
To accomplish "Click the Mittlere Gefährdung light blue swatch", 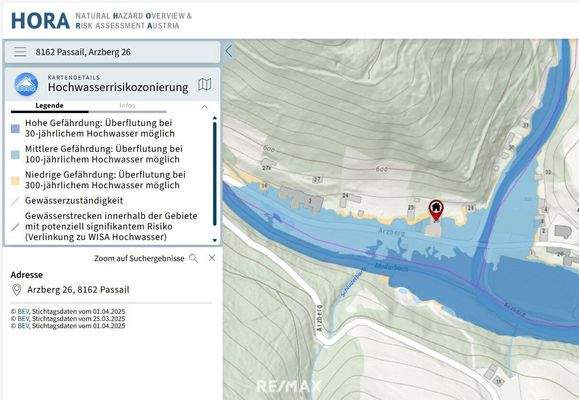I will pyautogui.click(x=15, y=154).
